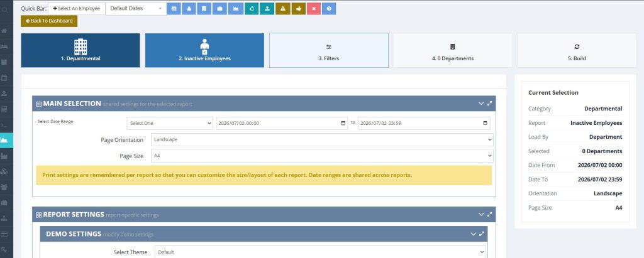Click the person icon in Quick Bar
644x258 pixels.
tap(189, 9)
